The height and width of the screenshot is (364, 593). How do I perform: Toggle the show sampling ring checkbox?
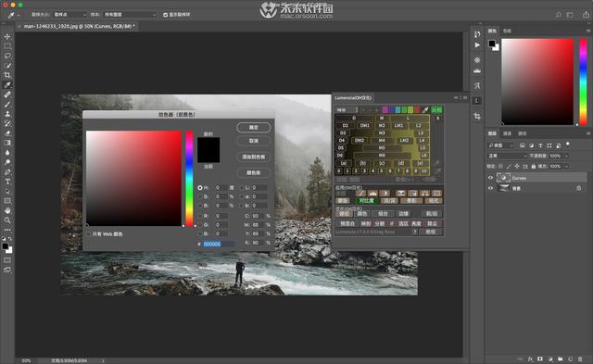point(165,15)
